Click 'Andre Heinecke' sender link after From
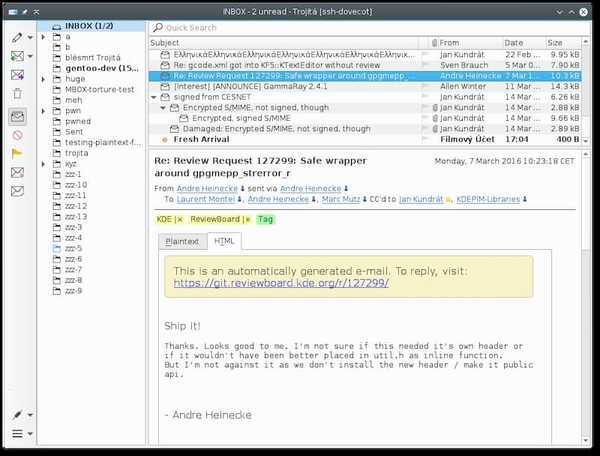The width and height of the screenshot is (600, 456). click(207, 189)
